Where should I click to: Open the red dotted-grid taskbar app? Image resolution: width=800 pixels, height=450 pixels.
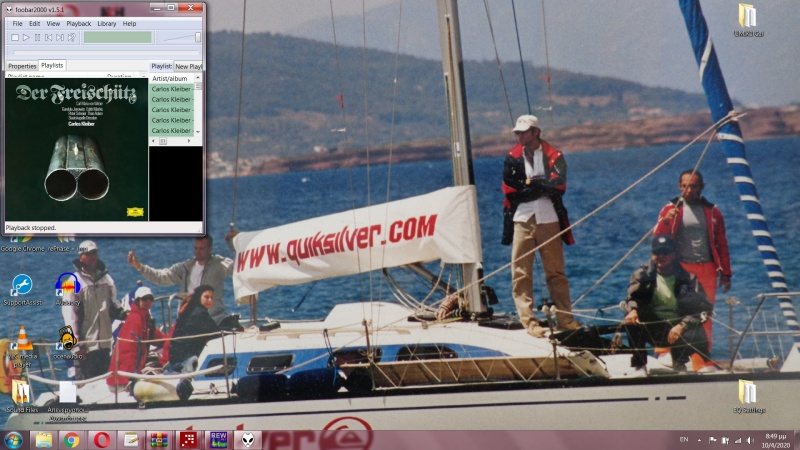point(188,440)
